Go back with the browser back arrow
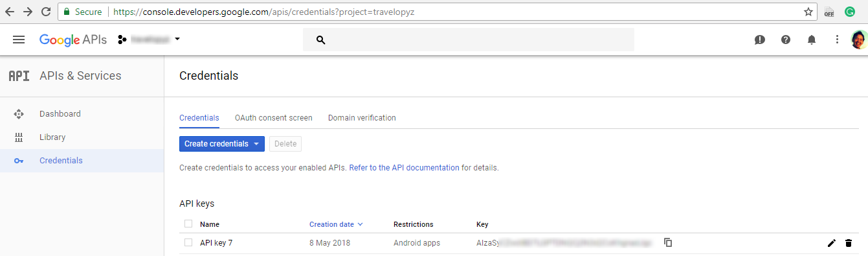 click(10, 12)
